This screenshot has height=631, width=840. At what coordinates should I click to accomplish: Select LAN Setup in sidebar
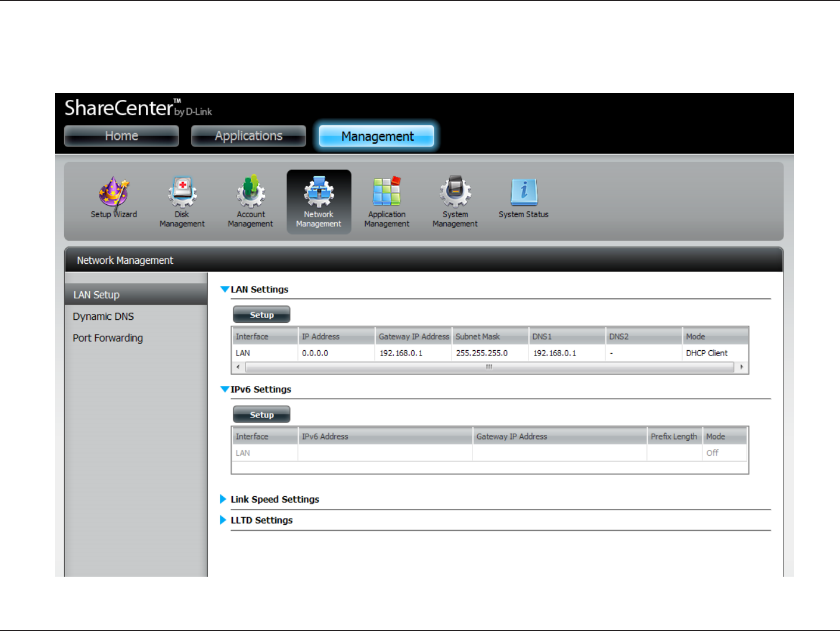[136, 295]
